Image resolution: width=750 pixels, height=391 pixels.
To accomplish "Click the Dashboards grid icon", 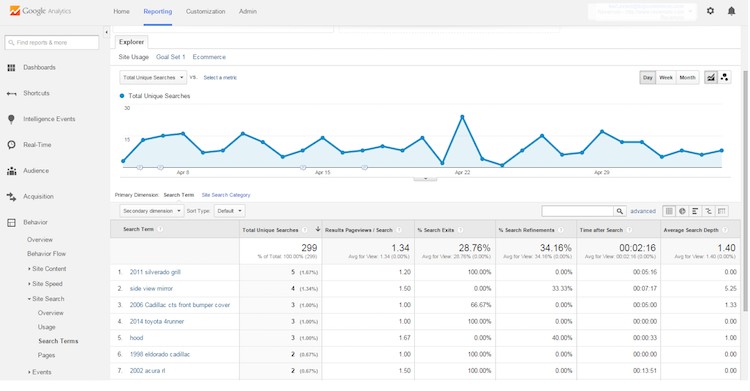I will (x=11, y=67).
